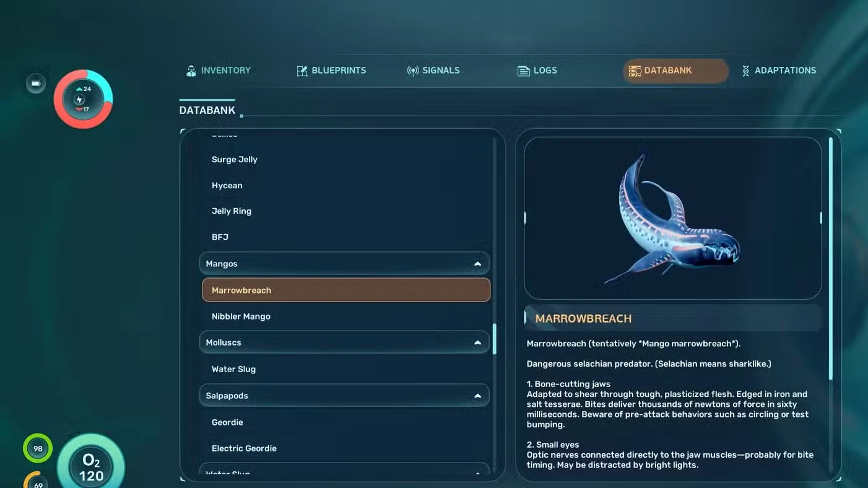The height and width of the screenshot is (488, 868).
Task: Click the green 98 health ring
Action: click(38, 448)
